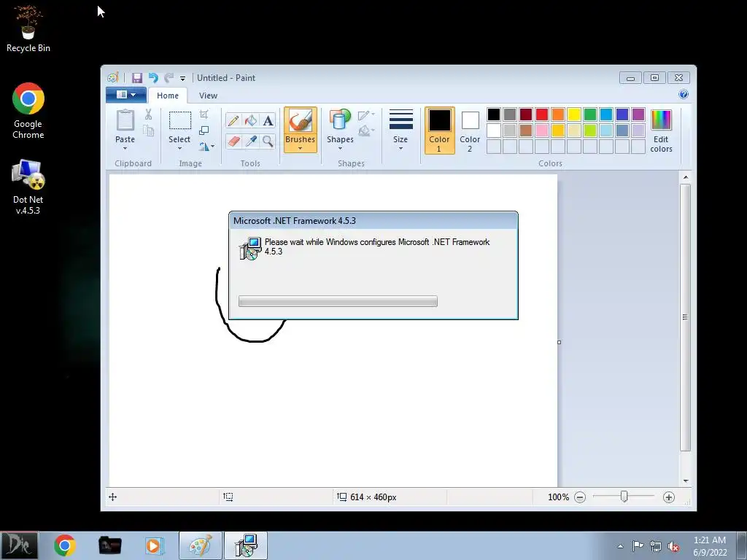This screenshot has height=560, width=747.
Task: Pick the pink color swatch
Action: tap(542, 131)
